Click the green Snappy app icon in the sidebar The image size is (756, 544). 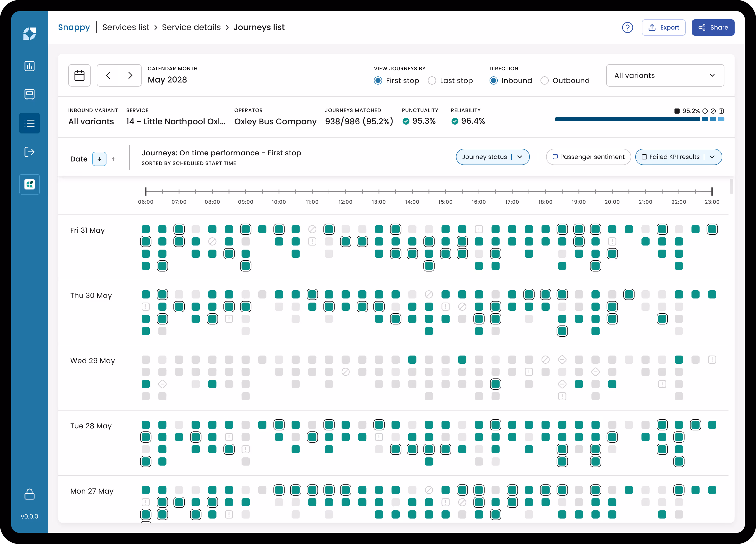click(29, 184)
